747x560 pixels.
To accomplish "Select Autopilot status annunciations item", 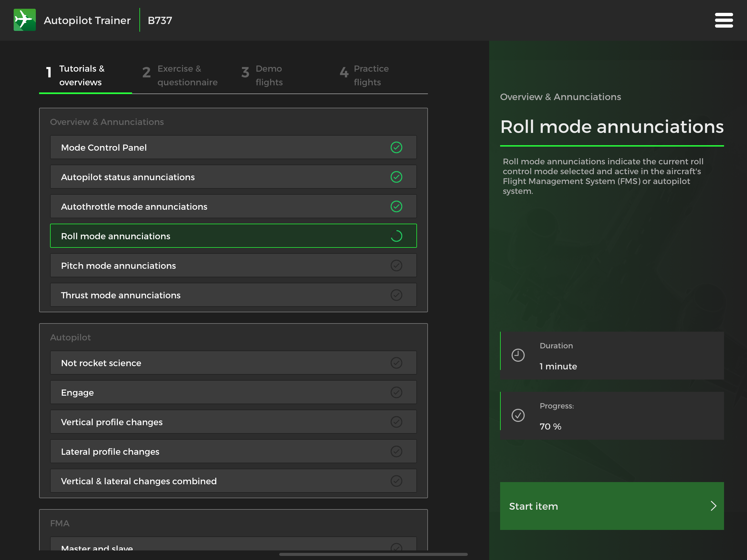I will (x=233, y=177).
